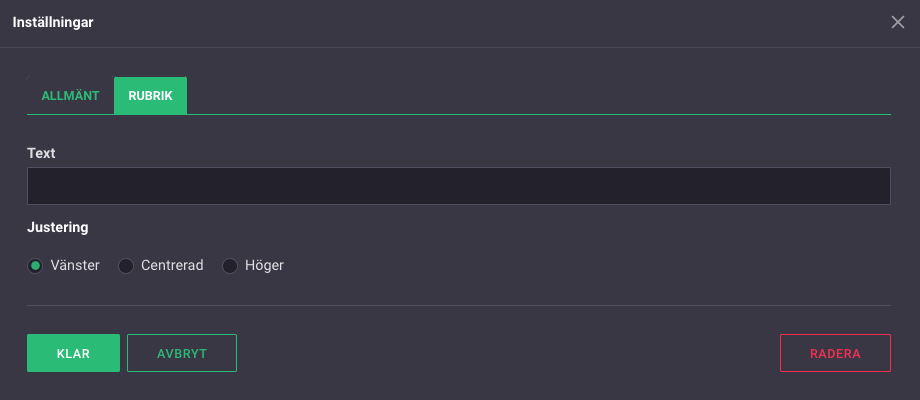Click the word 'Höger' beside its radio
Viewport: 920px width, 400px height.
pyautogui.click(x=264, y=266)
